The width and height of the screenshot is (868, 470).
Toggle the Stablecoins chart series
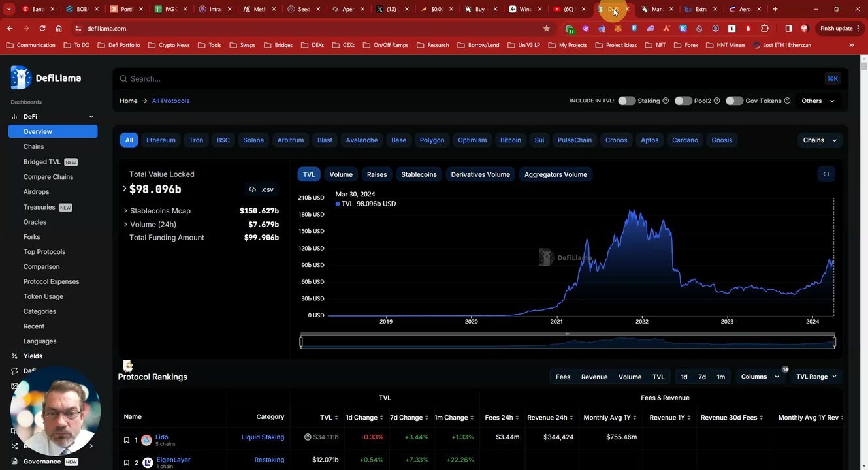coord(419,174)
